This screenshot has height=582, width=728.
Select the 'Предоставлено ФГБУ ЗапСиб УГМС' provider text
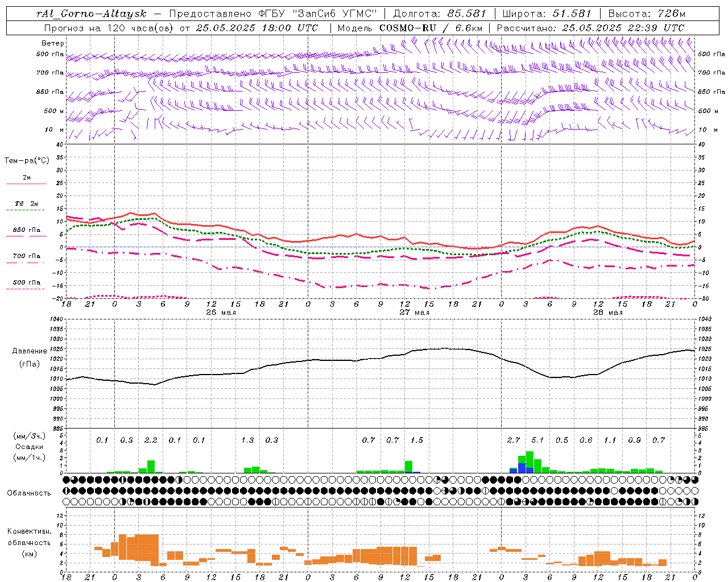[274, 13]
